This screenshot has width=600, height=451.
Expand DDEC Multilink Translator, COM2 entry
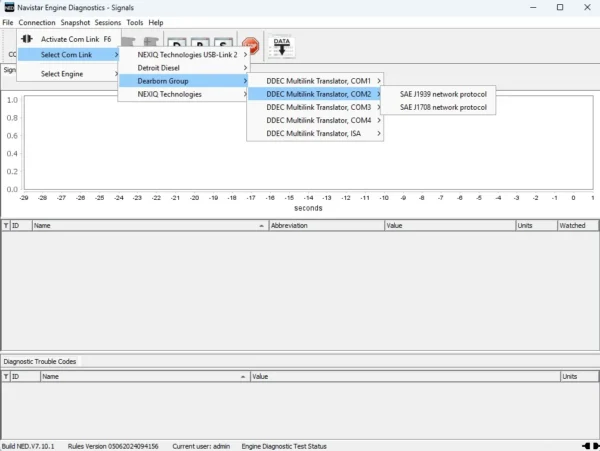coord(315,94)
